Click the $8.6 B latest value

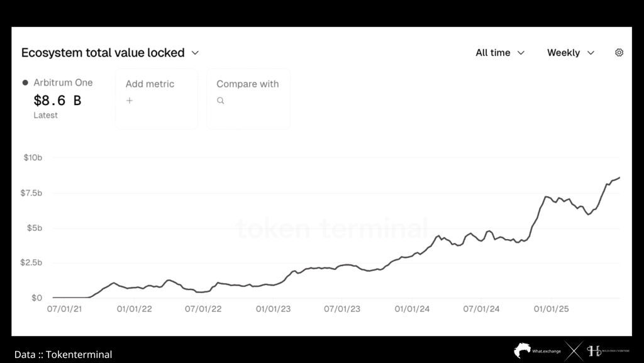point(57,100)
